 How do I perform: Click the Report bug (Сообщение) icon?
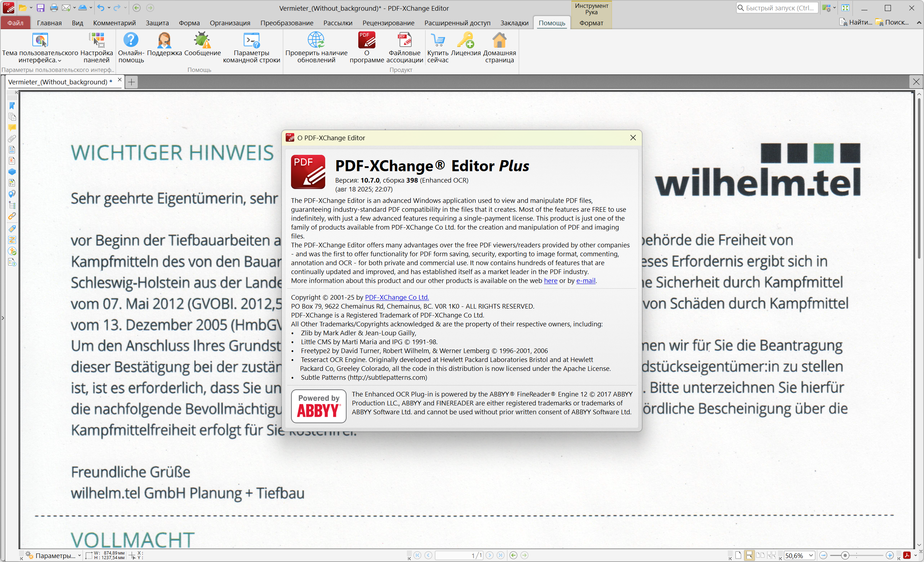(202, 44)
